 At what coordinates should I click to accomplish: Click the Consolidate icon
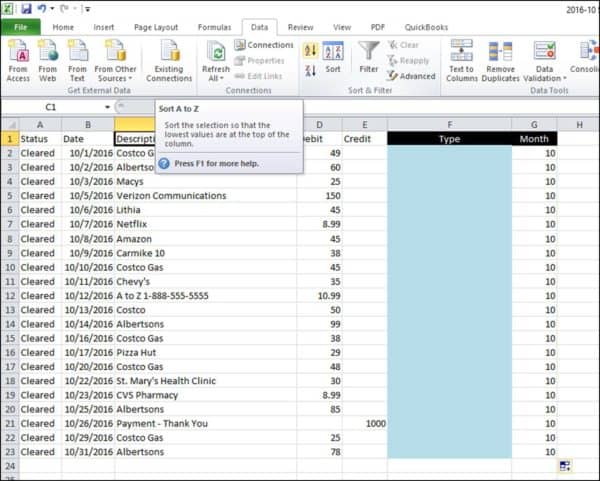coord(587,51)
